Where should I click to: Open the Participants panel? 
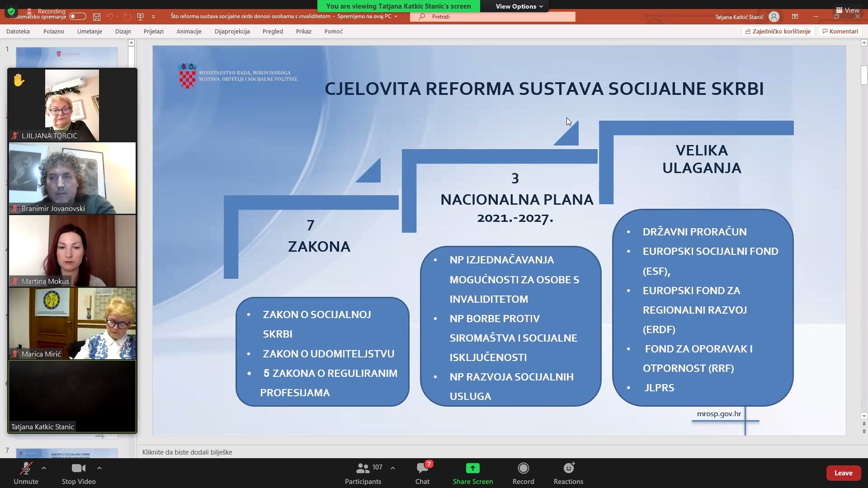(363, 473)
